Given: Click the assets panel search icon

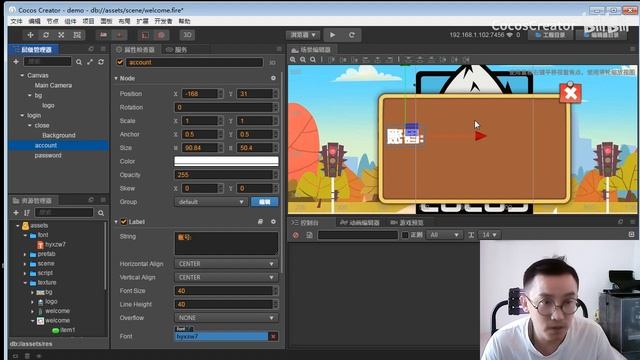Looking at the screenshot, I should tap(101, 213).
